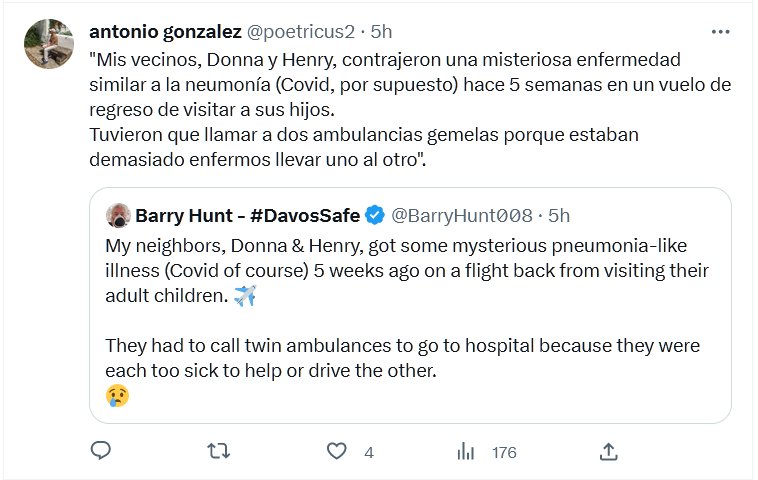Image resolution: width=758 pixels, height=480 pixels.
Task: Open Barry Hunt - #DavosSafe profile name
Action: [x=247, y=215]
